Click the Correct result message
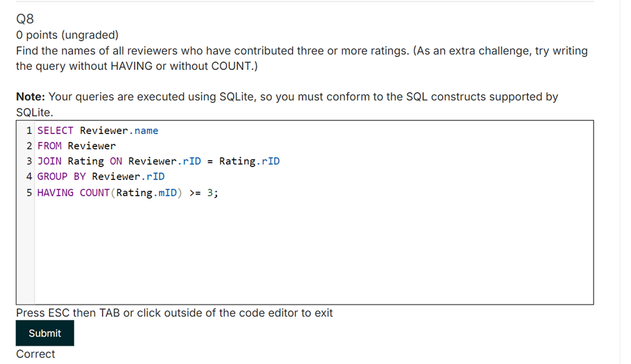This screenshot has width=631, height=364. pyautogui.click(x=35, y=354)
